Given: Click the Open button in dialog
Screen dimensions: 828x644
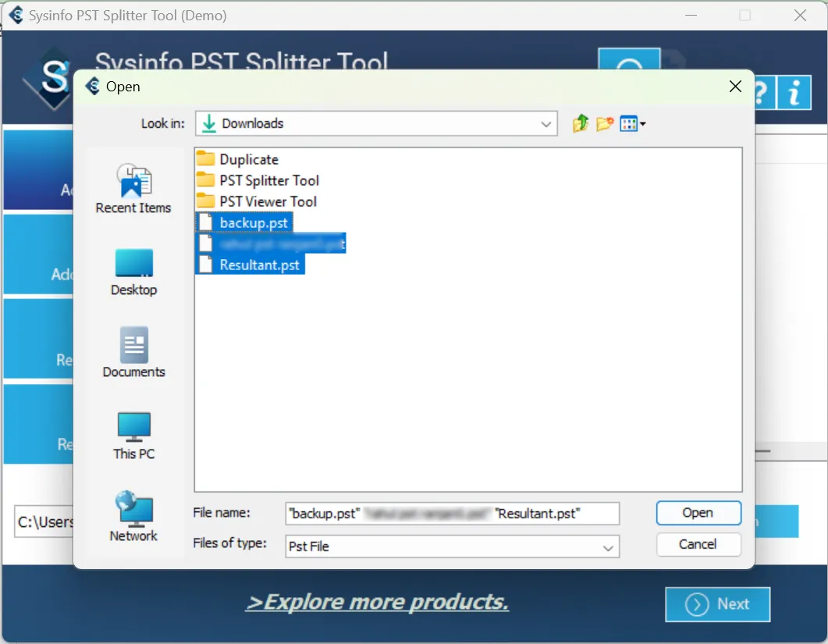Looking at the screenshot, I should click(698, 513).
